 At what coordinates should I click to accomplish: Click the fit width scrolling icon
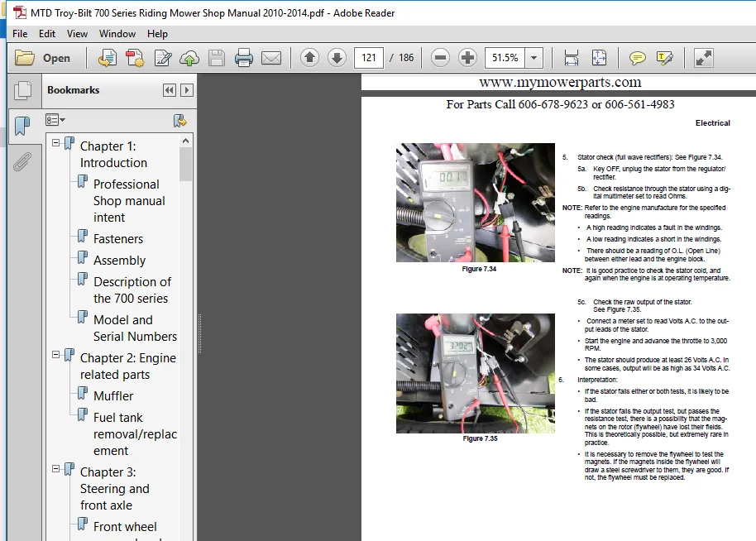coord(572,58)
